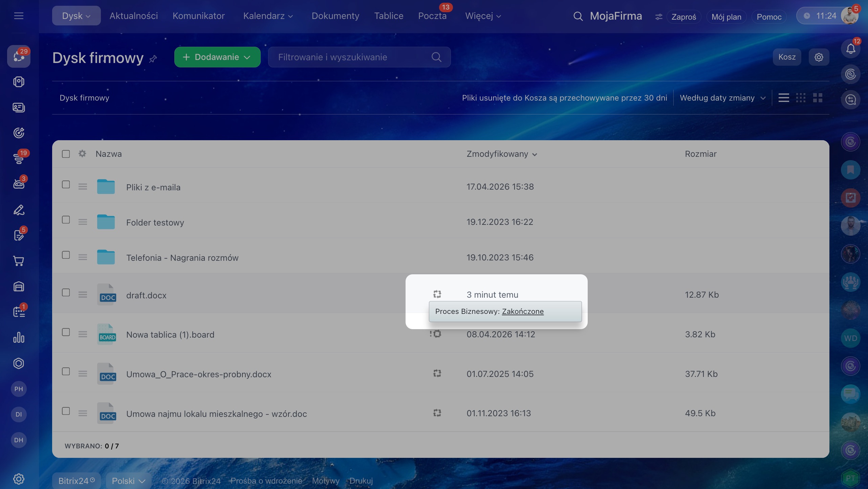Click the Filtrowanie i wyszukiwanie field
Viewport: 868px width, 489px height.
[x=352, y=57]
